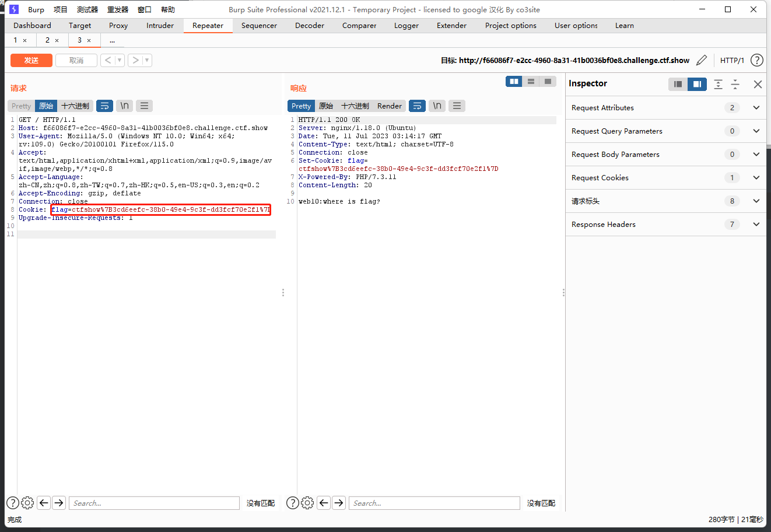The width and height of the screenshot is (771, 532).
Task: Open the Intruder tab
Action: point(160,26)
